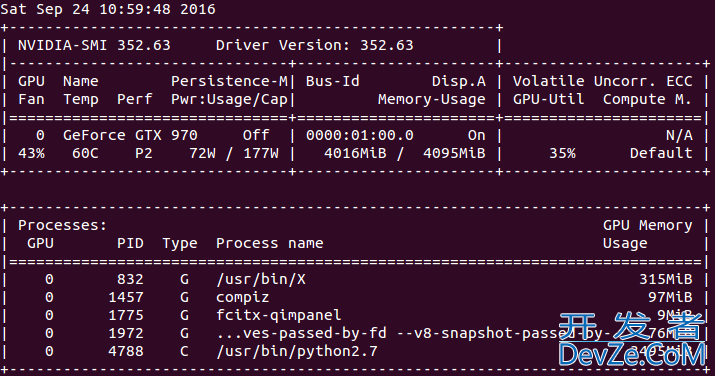
Task: Click type G in the compiz row
Action: pos(184,298)
